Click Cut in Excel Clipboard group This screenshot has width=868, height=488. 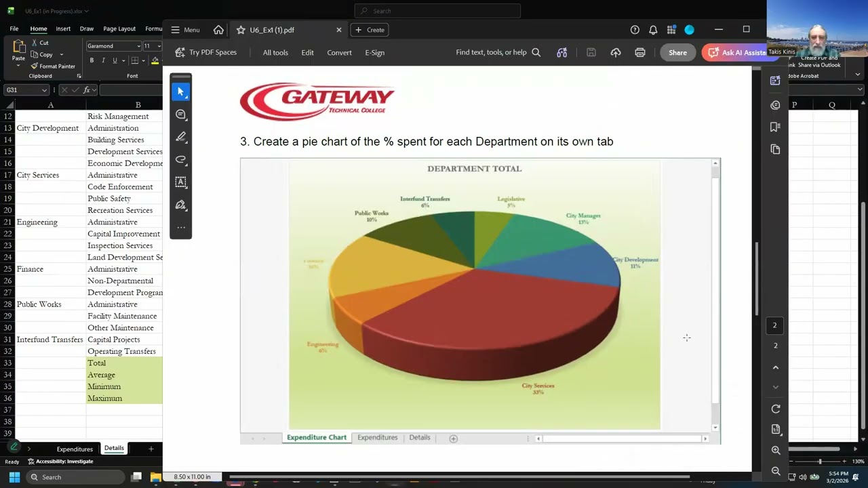39,43
